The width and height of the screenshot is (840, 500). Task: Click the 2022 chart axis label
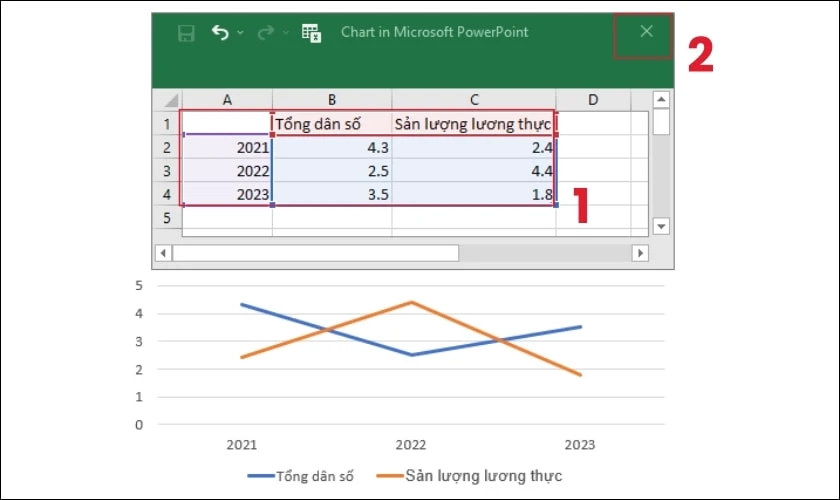coord(411,445)
